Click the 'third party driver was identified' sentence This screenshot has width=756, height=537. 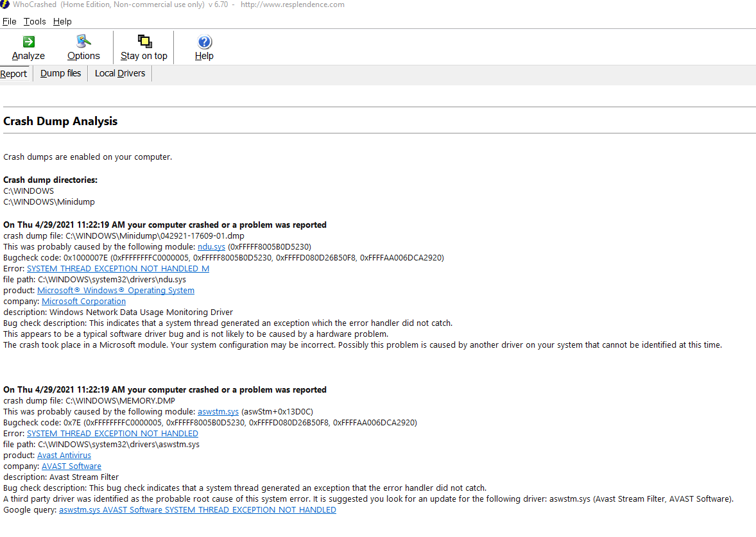pos(368,499)
